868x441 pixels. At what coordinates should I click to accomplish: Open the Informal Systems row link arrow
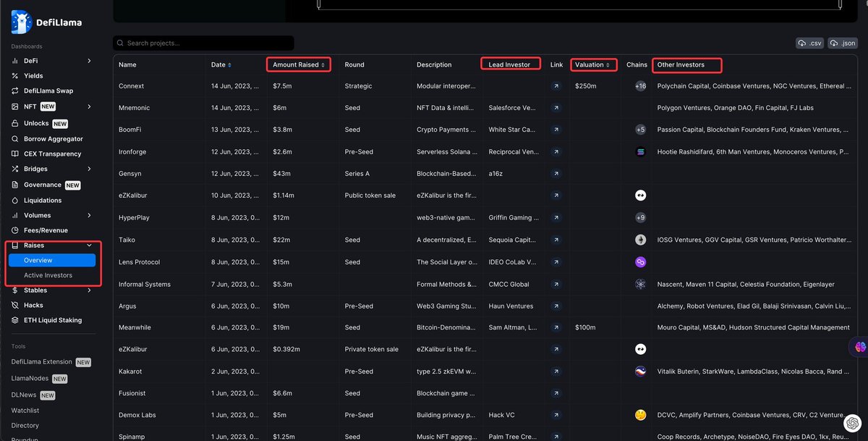click(556, 284)
